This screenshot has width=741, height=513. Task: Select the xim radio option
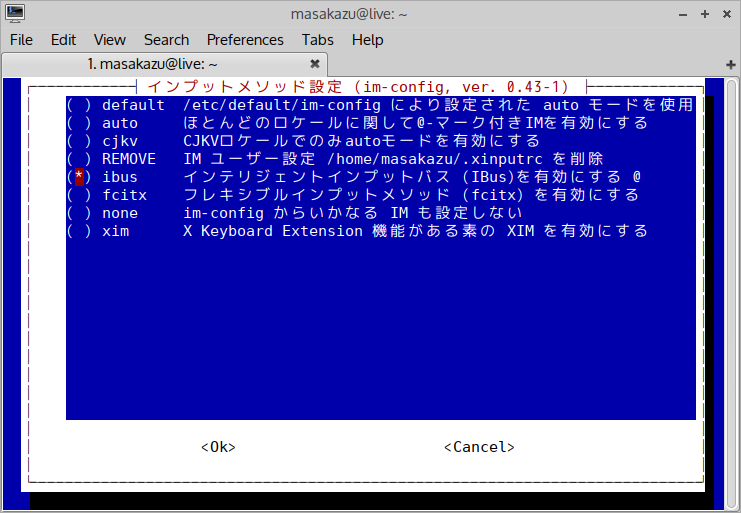pos(79,231)
